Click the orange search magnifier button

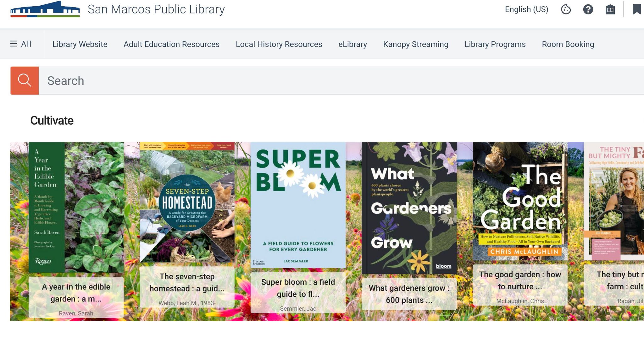pos(25,80)
